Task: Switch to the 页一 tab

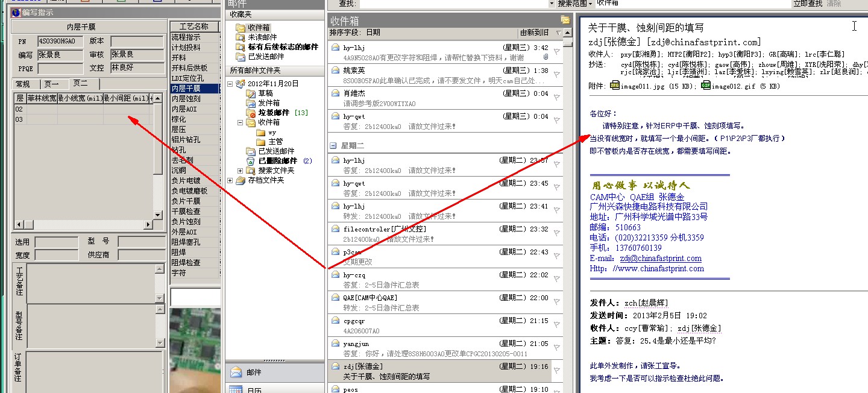Action: point(52,84)
